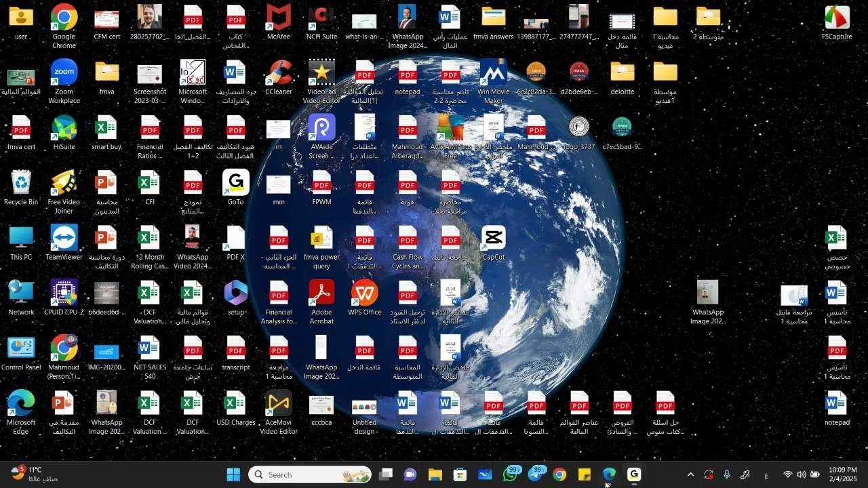Select the AVG AntiVirus Free icon
868x488 pixels.
450,136
